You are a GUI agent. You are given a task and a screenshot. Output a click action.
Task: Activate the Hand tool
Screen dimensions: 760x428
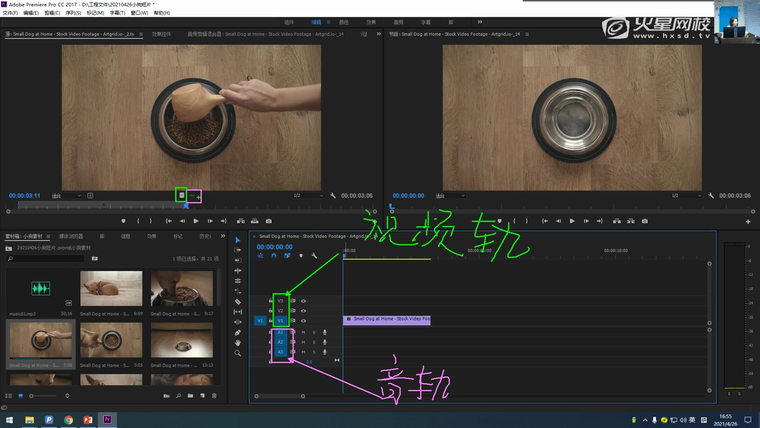pyautogui.click(x=237, y=342)
